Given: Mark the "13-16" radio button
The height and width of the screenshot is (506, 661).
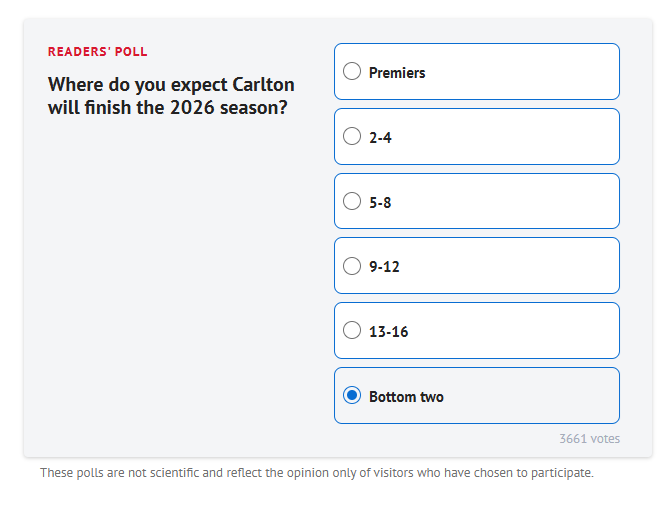Looking at the screenshot, I should (x=352, y=331).
